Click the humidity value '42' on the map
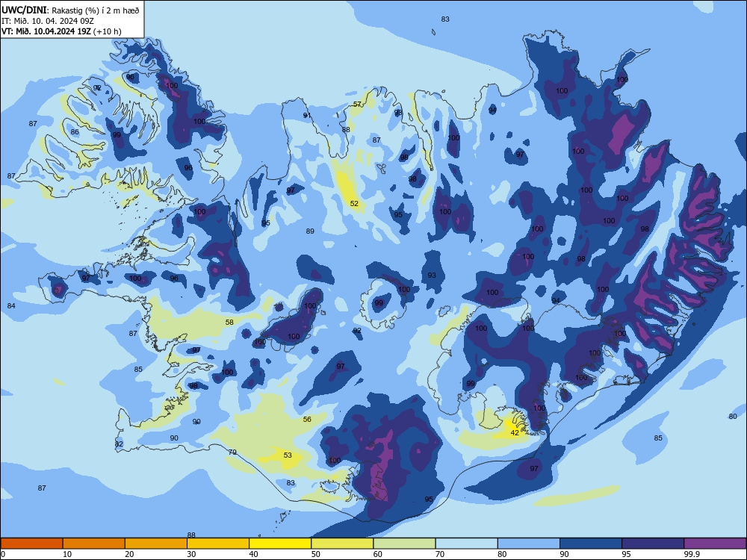747x560 pixels. [515, 433]
